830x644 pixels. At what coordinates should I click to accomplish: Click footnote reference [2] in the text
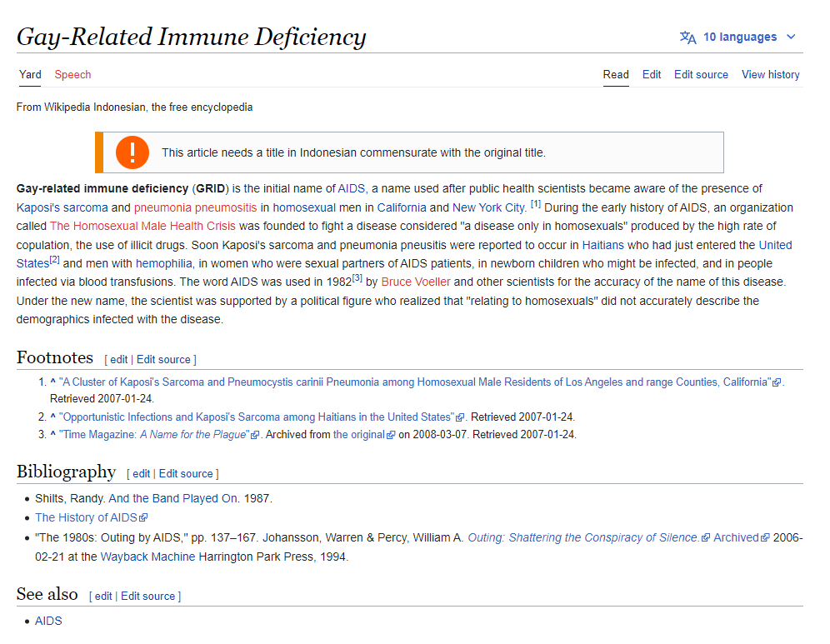coord(54,260)
